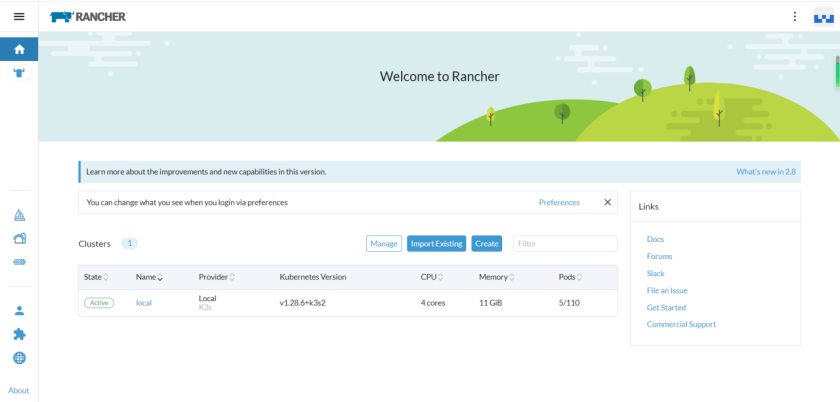Screen dimensions: 840x402
Task: Open the Slack link
Action: click(x=656, y=273)
